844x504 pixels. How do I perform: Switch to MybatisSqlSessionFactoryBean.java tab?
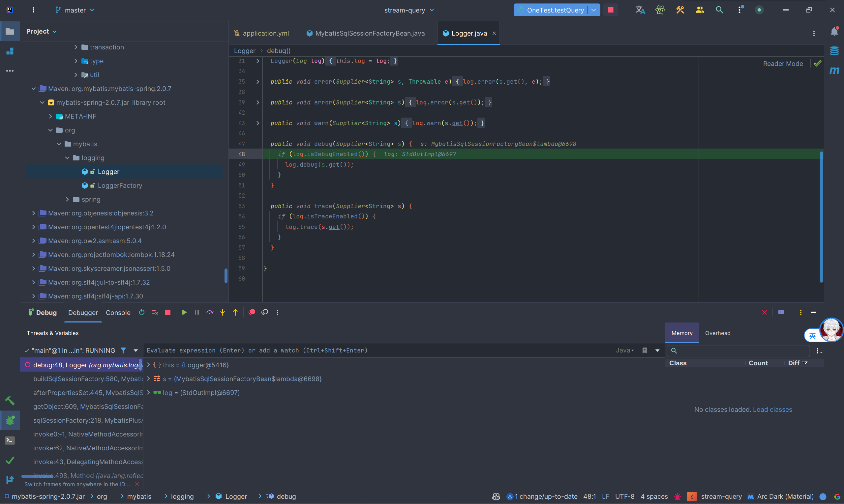click(366, 33)
